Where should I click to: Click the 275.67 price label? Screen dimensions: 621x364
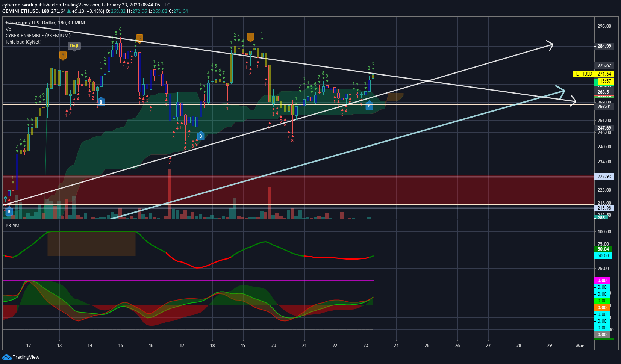(x=604, y=66)
